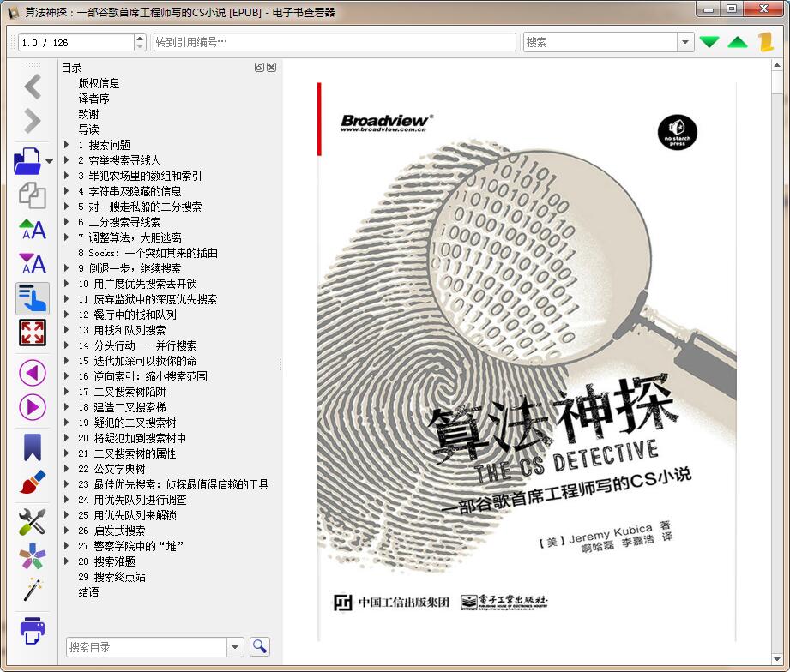The image size is (790, 672).
Task: Find next with the green down arrow
Action: coord(709,42)
